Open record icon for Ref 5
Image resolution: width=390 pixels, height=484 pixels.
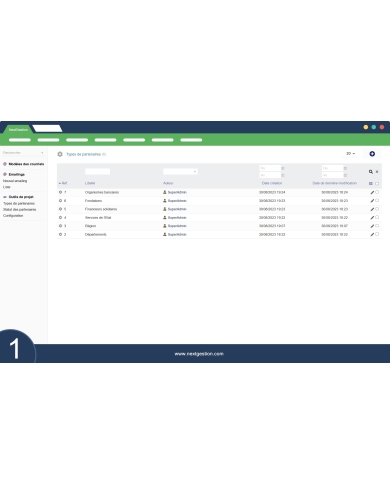pyautogui.click(x=60, y=209)
